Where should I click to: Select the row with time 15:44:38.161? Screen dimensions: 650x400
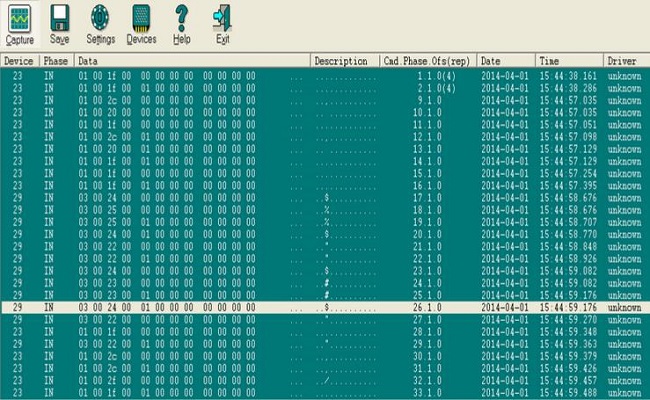(325, 76)
